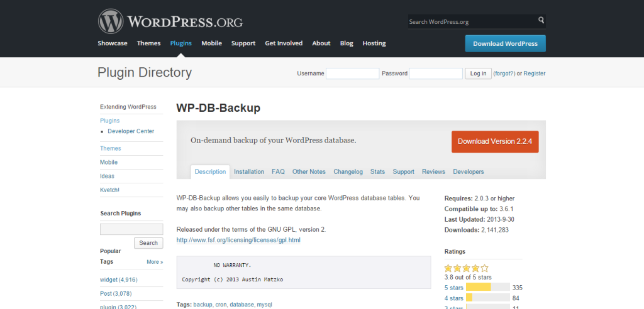The height and width of the screenshot is (309, 644).
Task: Click the star rating icons under Ratings
Action: point(467,268)
